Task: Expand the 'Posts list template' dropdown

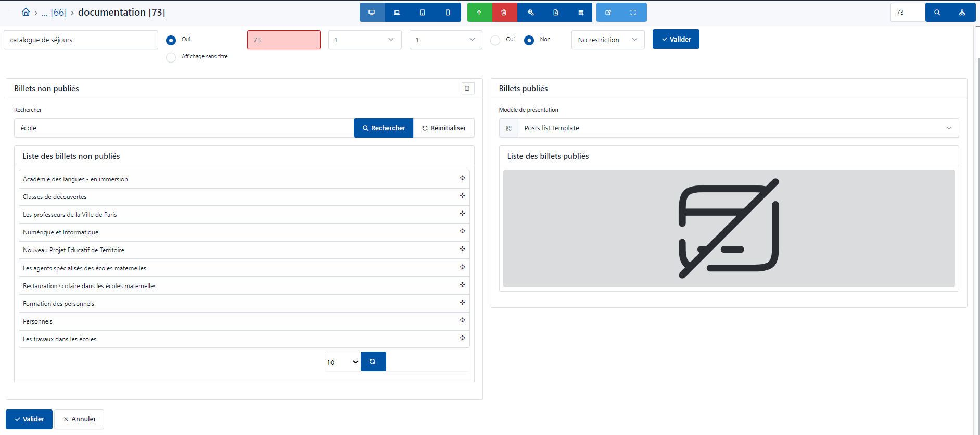Action: tap(737, 128)
